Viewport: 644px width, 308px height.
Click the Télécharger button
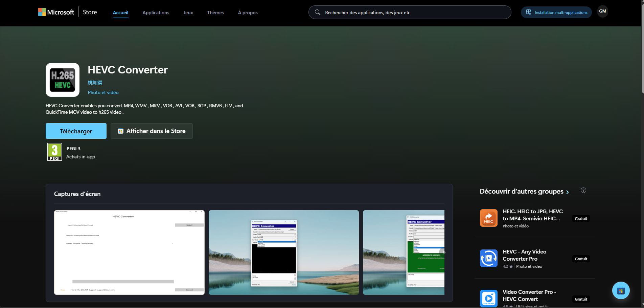click(x=76, y=131)
